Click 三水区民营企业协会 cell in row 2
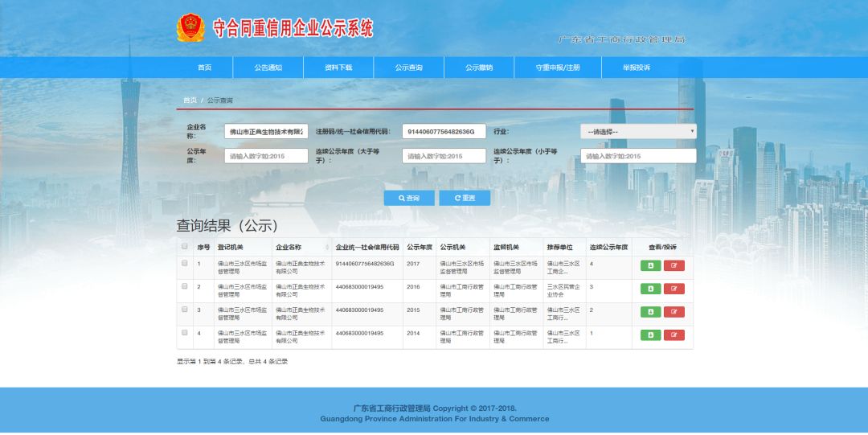Viewport: 868px width, 435px height. [x=563, y=291]
